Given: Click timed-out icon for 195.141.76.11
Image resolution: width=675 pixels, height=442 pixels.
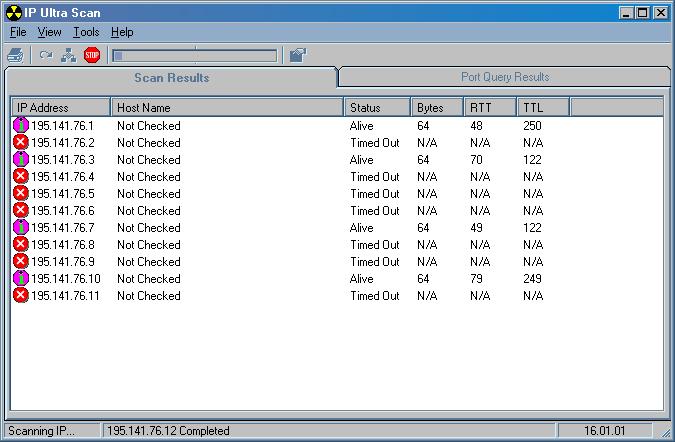Looking at the screenshot, I should point(21,295).
